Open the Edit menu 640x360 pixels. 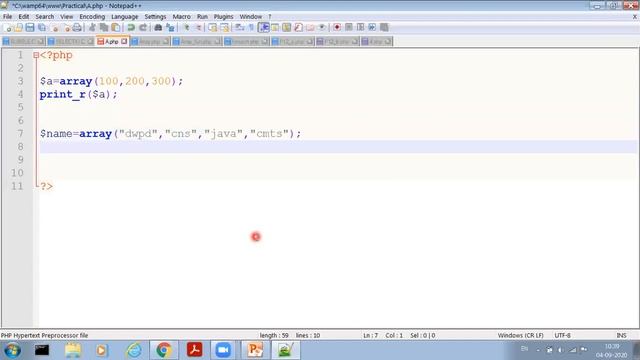[x=24, y=17]
